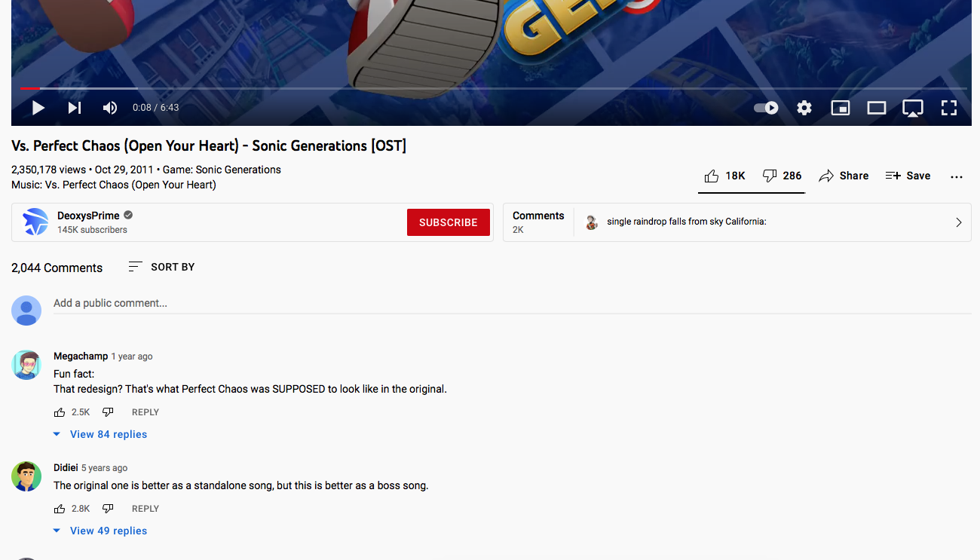The width and height of the screenshot is (980, 560).
Task: Enable miniplayer mode
Action: click(841, 108)
